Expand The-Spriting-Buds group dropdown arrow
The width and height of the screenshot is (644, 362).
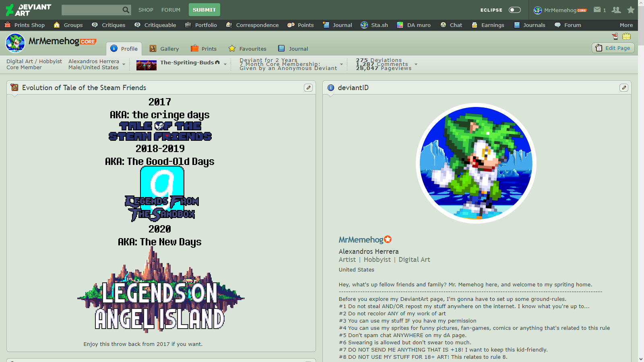pos(225,64)
